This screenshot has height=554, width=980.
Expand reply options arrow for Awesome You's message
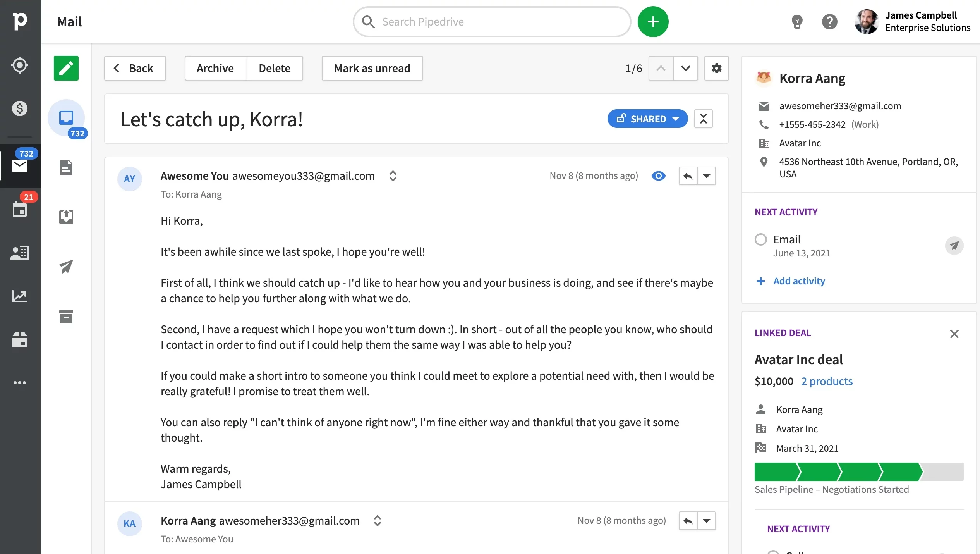[x=707, y=176]
